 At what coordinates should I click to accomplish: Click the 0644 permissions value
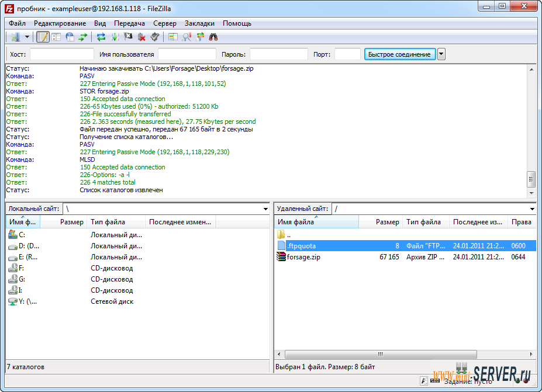pos(518,257)
